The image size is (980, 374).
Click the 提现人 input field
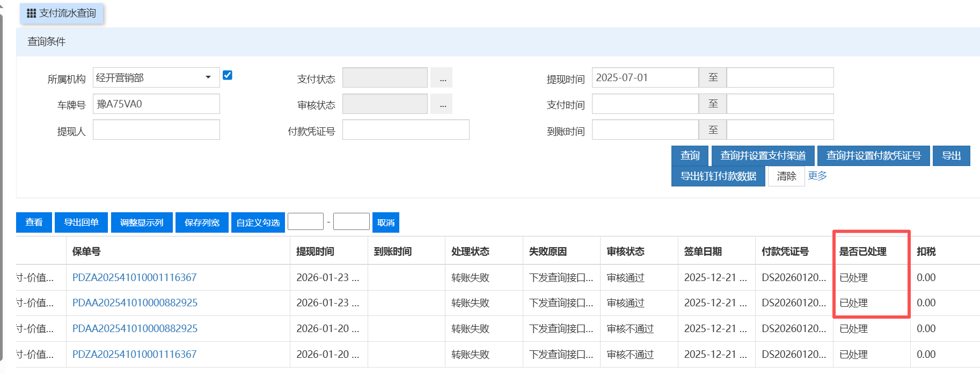tap(156, 130)
